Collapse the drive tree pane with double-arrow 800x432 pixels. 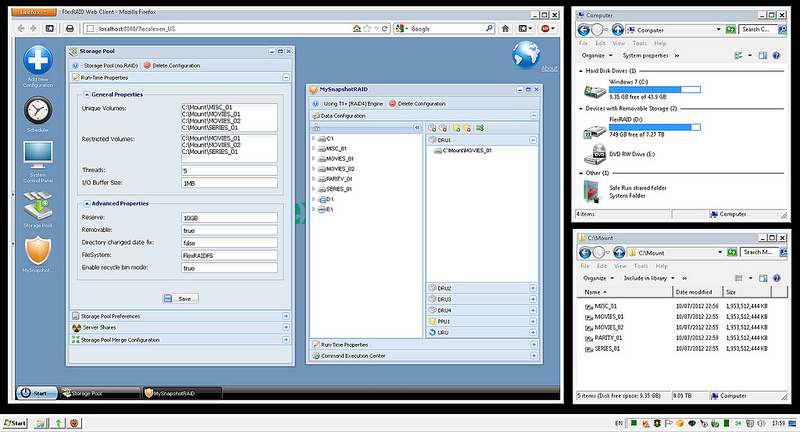417,128
